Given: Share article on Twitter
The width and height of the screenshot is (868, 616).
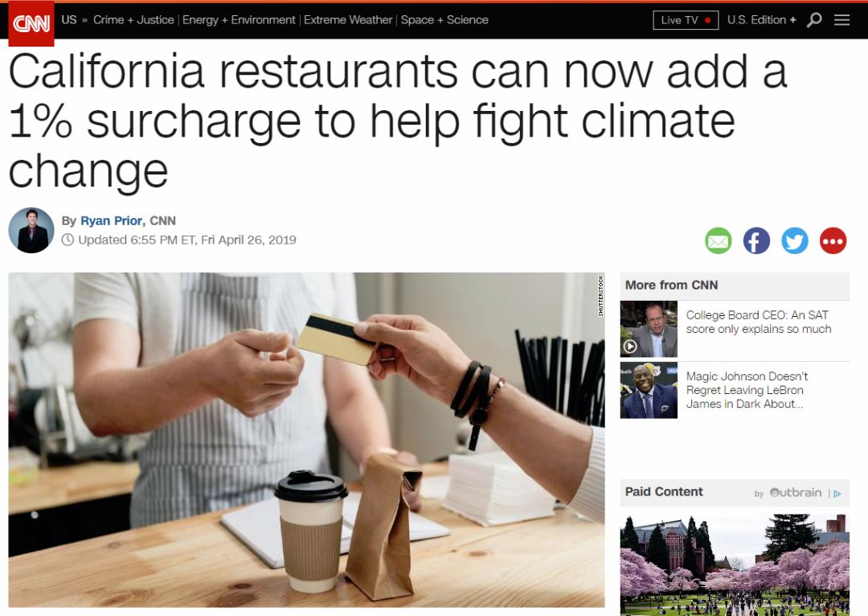Looking at the screenshot, I should point(794,241).
